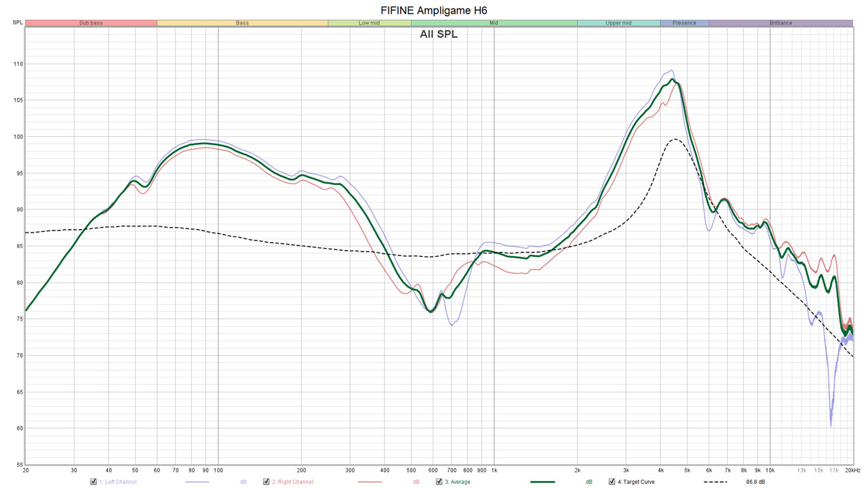Select the Brilliance band label

[781, 23]
